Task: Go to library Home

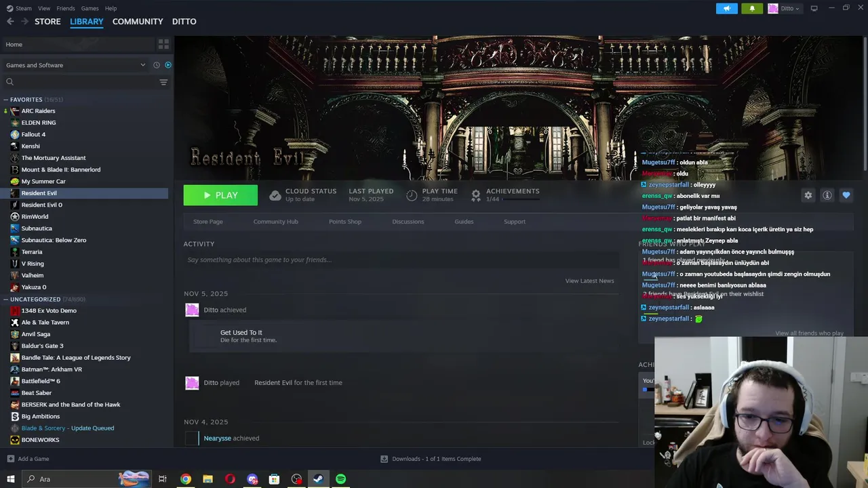Action: pyautogui.click(x=78, y=44)
